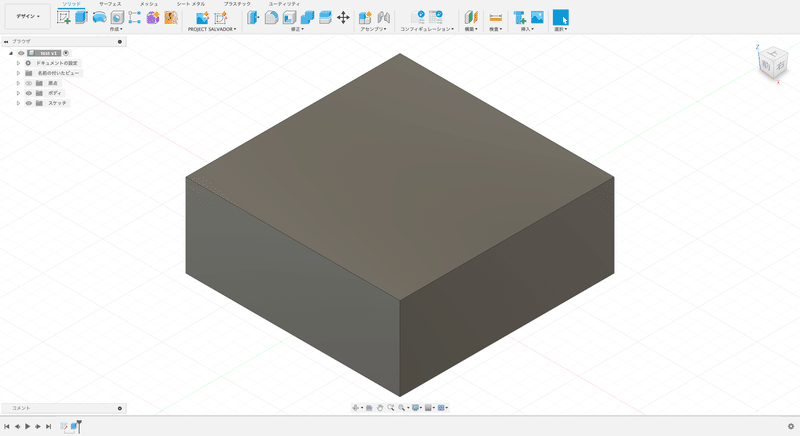Switch to the プラスチック tab
Viewport: 800px width, 436px height.
coord(237,4)
